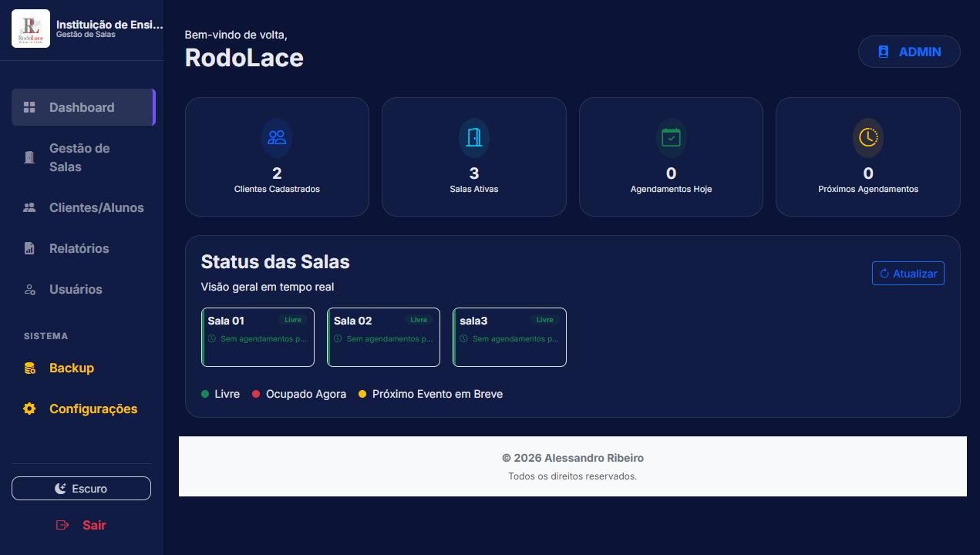
Task: Click the Atualizar refresh button
Action: [x=908, y=273]
